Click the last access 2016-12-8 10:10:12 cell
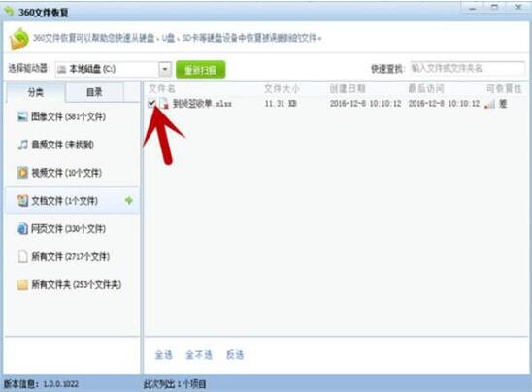 coord(444,104)
